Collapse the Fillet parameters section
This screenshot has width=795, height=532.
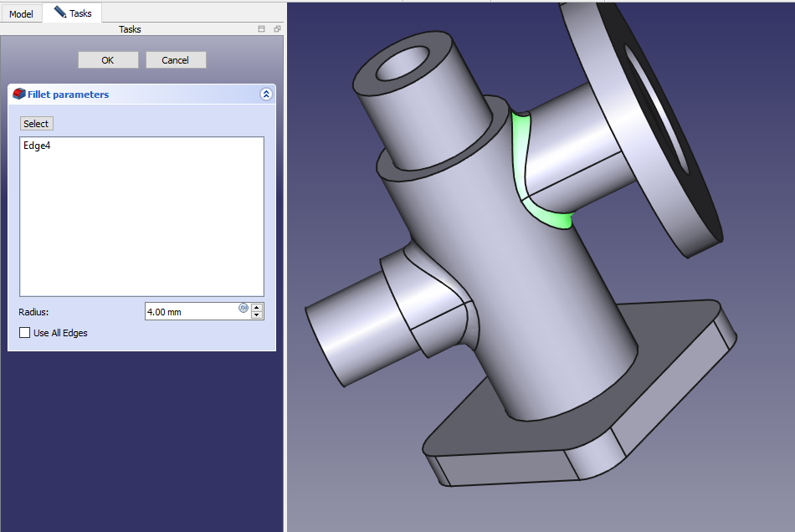[266, 95]
